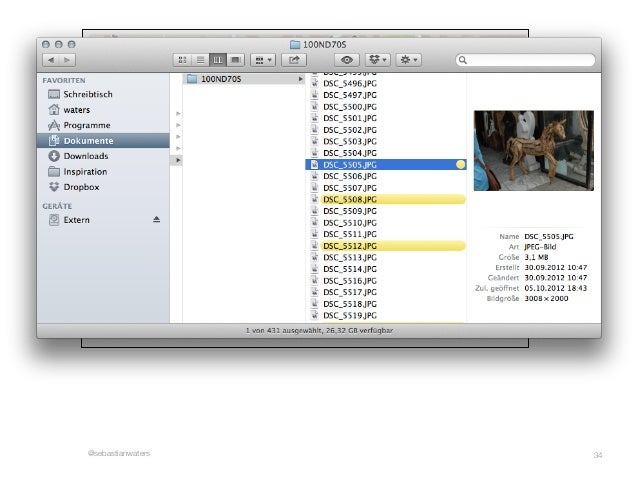Select highlighted file DSC_5505.JPG
638x479 pixels.
(x=386, y=165)
